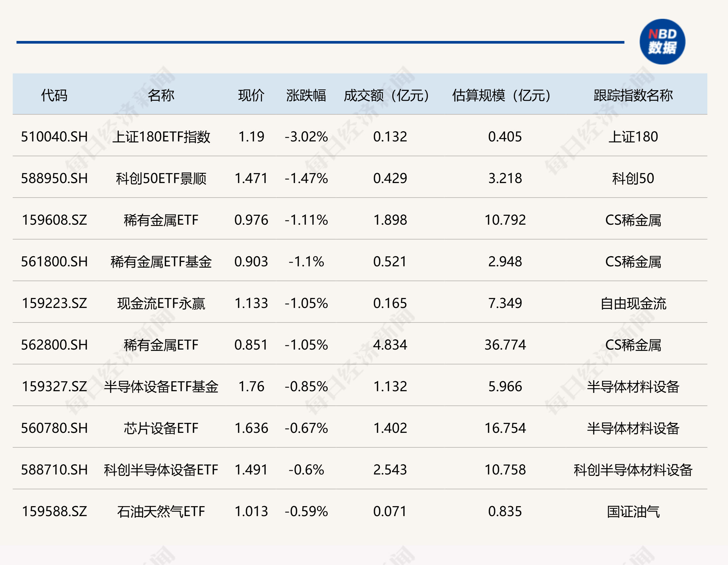The height and width of the screenshot is (565, 728).
Task: Click the 跟踪指数名称 column header
Action: click(633, 95)
